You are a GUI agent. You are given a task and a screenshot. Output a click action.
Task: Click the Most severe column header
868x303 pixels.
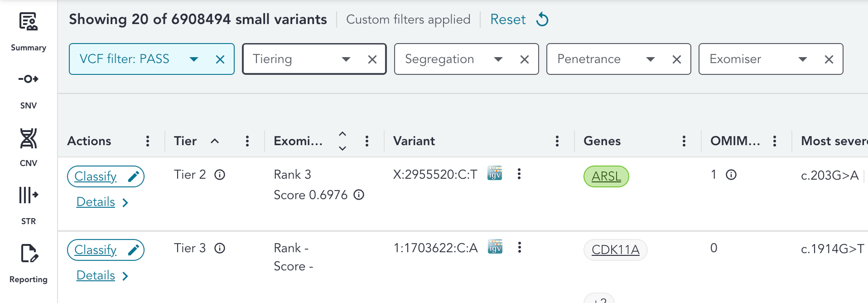tap(834, 141)
